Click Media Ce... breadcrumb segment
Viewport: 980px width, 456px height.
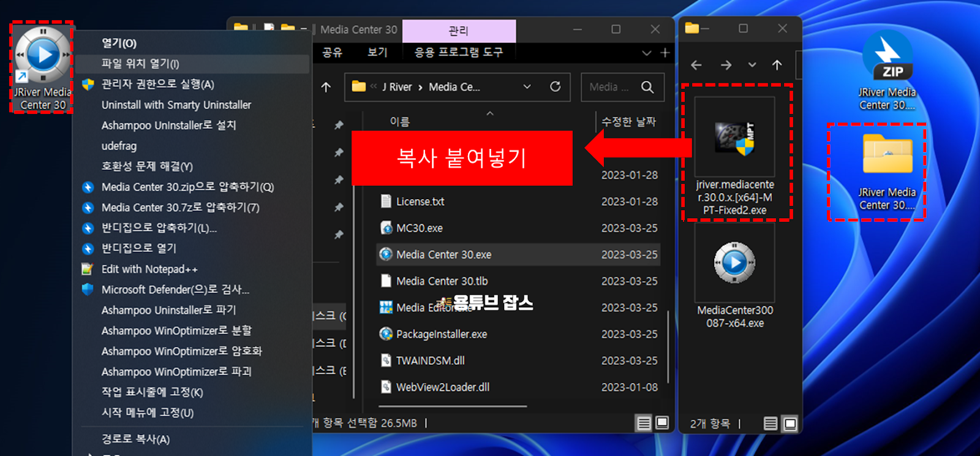pos(454,87)
